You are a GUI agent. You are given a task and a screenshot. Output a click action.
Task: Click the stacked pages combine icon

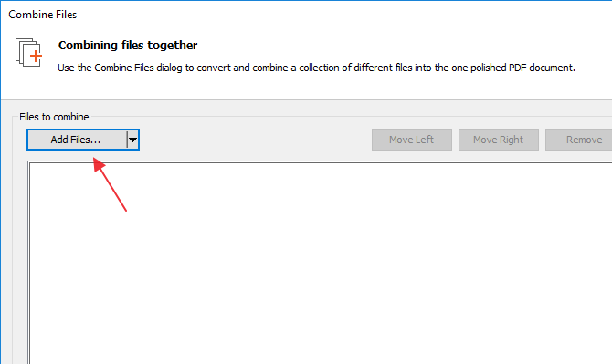pos(28,52)
